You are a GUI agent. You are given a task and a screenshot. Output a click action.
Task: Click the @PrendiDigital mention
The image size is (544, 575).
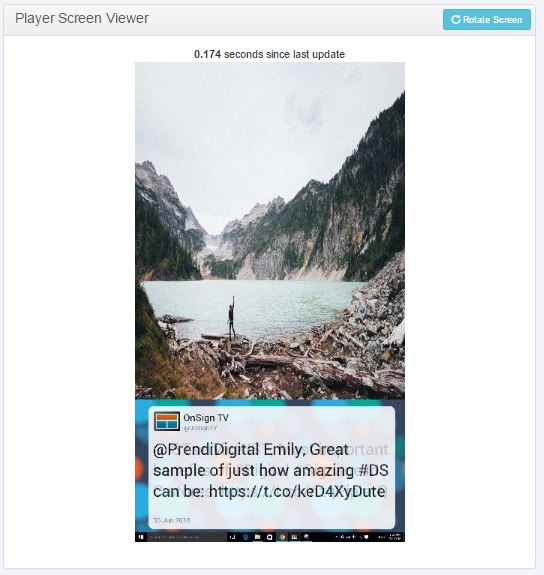point(206,450)
